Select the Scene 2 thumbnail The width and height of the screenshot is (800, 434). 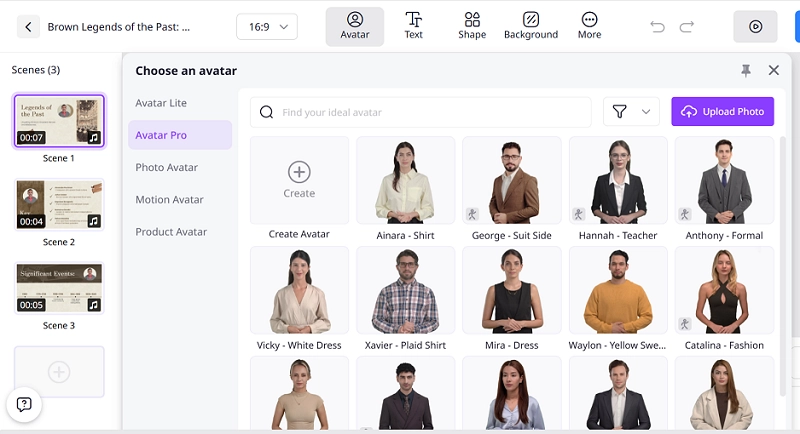click(59, 204)
